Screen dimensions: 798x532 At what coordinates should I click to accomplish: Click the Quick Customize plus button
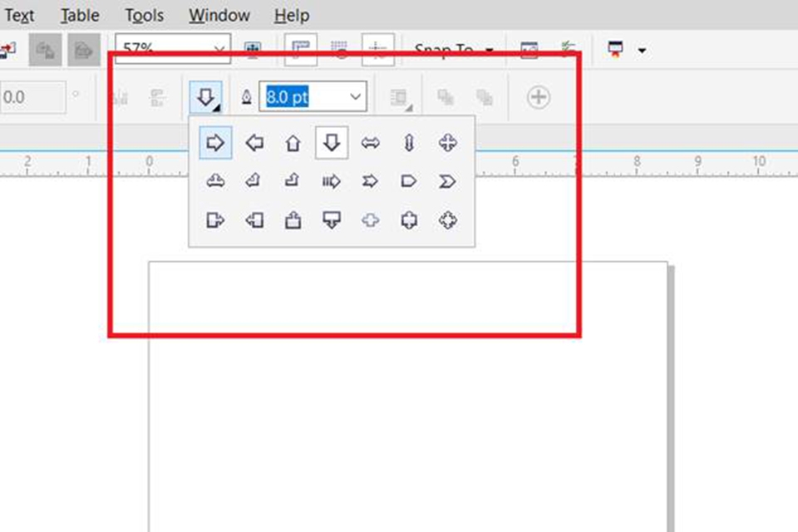[x=539, y=96]
